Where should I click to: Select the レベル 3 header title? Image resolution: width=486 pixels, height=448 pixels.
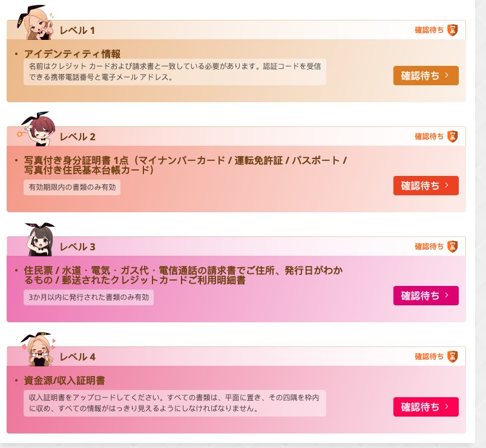[x=77, y=247]
